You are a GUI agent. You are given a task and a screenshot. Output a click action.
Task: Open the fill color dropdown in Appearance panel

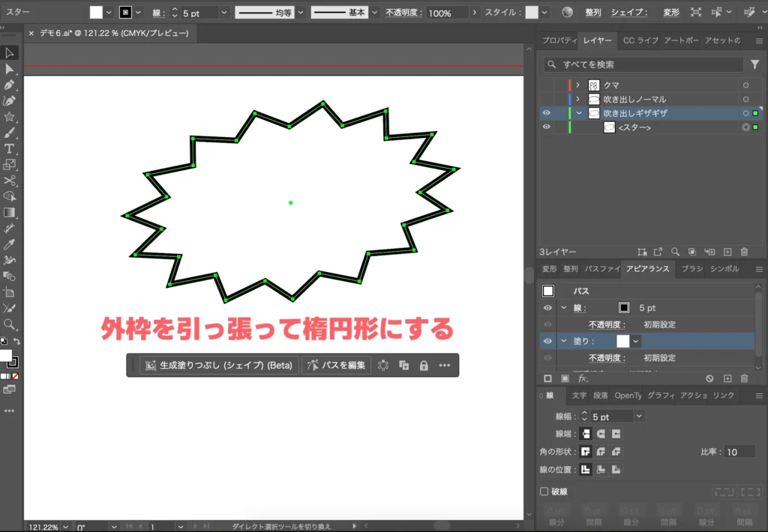pyautogui.click(x=636, y=341)
